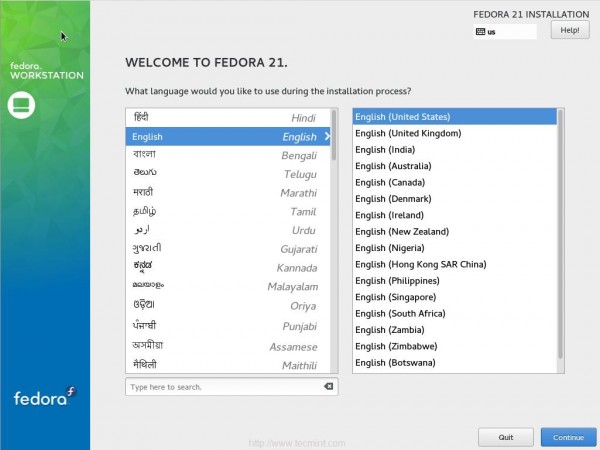The height and width of the screenshot is (450, 600).
Task: Select Hindi in the language list
Action: [228, 117]
